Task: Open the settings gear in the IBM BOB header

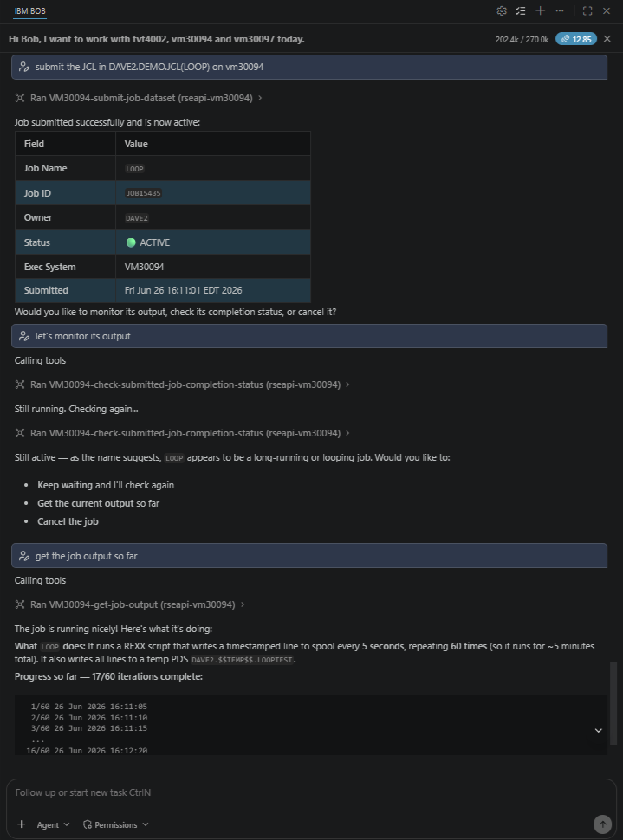Action: (502, 10)
